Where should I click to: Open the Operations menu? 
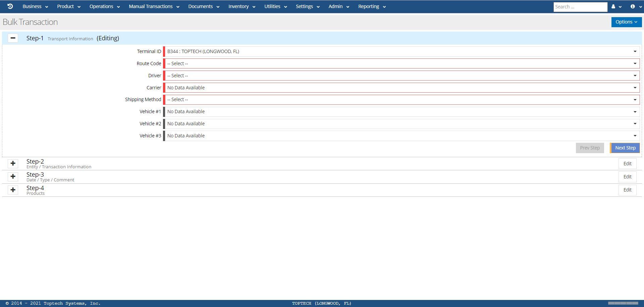click(105, 7)
